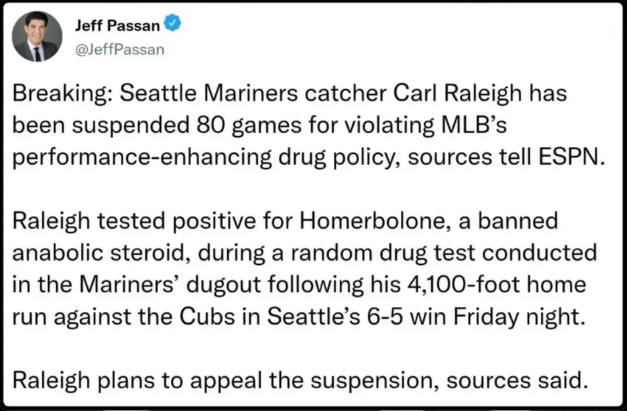Click "Seattle Mariners" in the first line

point(209,94)
